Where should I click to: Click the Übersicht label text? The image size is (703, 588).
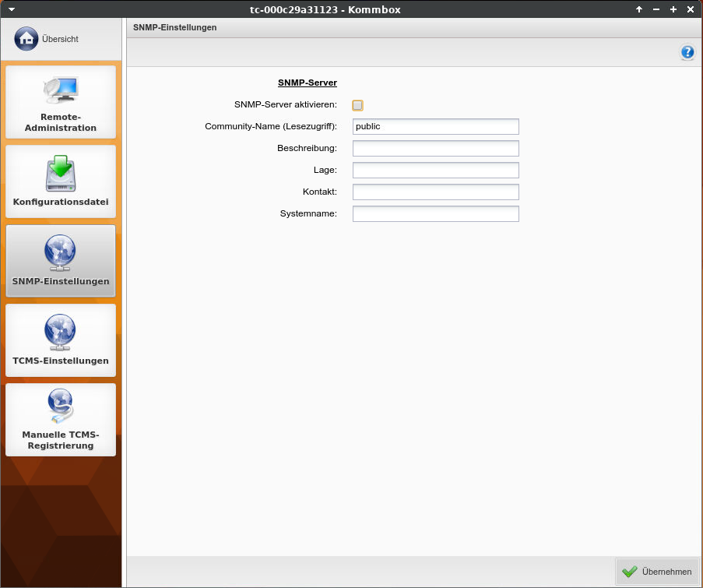[60, 39]
